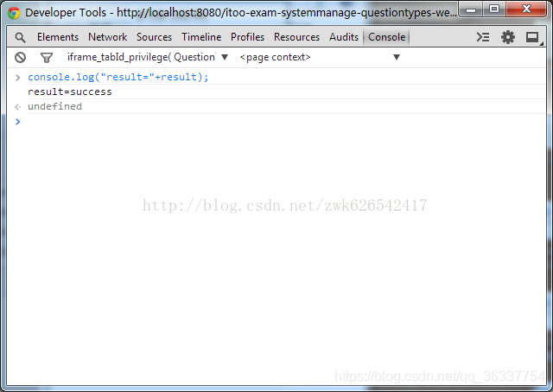553x392 pixels.
Task: Open the Elements tab
Action: [x=58, y=37]
